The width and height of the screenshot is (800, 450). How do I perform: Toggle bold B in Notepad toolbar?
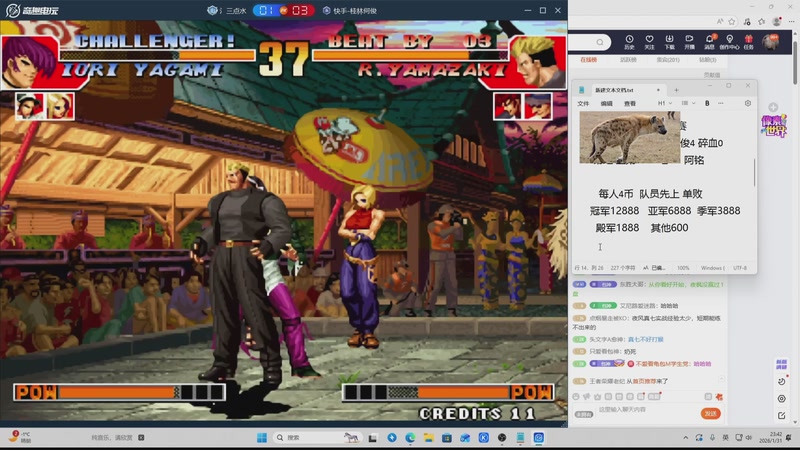(707, 103)
